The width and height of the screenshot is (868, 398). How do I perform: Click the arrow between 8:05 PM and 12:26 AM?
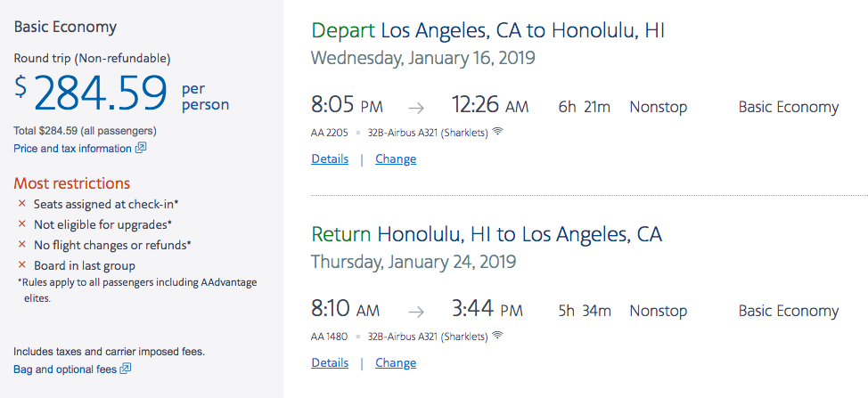(416, 109)
